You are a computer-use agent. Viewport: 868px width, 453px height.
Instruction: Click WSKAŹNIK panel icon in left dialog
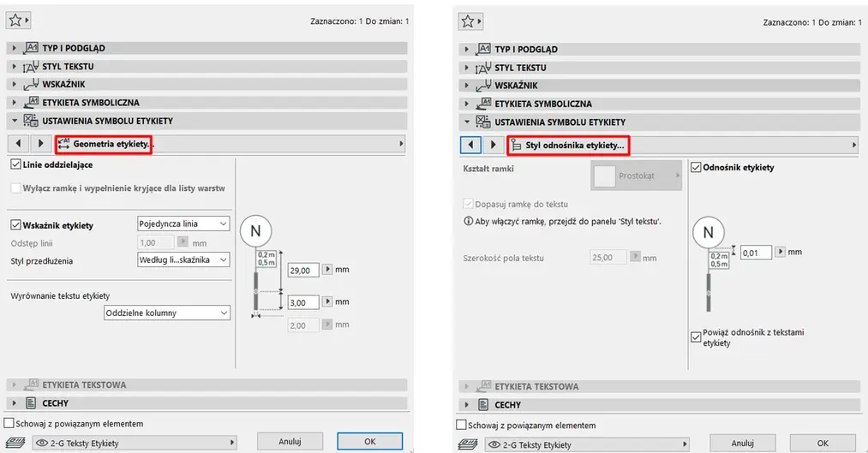31,85
